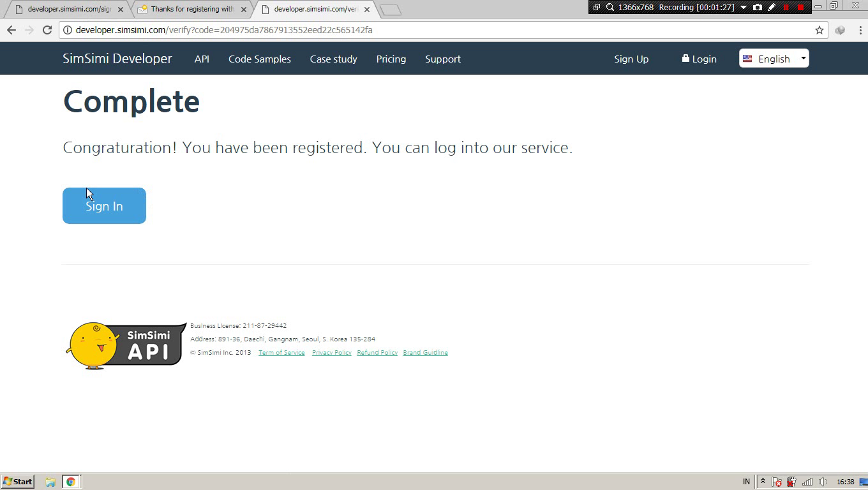Open the Refund Policy footer link
The width and height of the screenshot is (868, 490).
(x=377, y=353)
